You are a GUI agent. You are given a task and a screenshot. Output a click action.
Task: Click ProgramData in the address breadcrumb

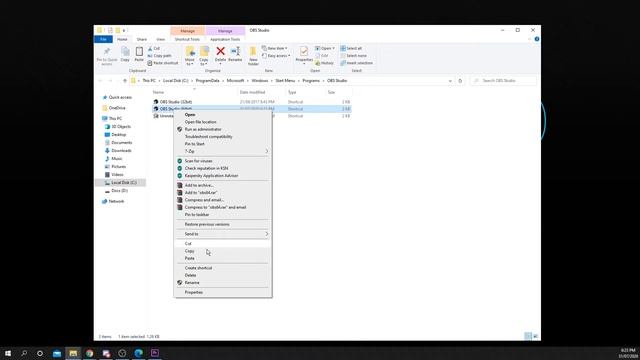pyautogui.click(x=207, y=81)
